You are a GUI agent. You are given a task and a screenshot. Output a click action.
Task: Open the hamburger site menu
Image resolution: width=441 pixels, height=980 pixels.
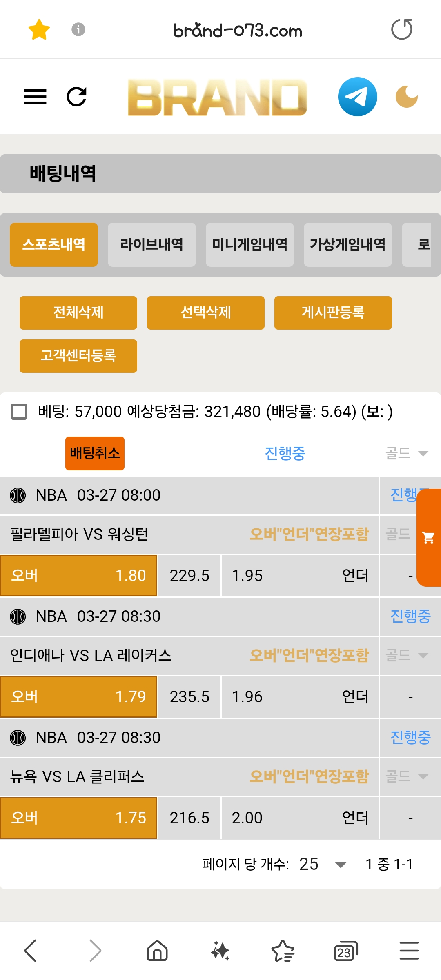[35, 97]
